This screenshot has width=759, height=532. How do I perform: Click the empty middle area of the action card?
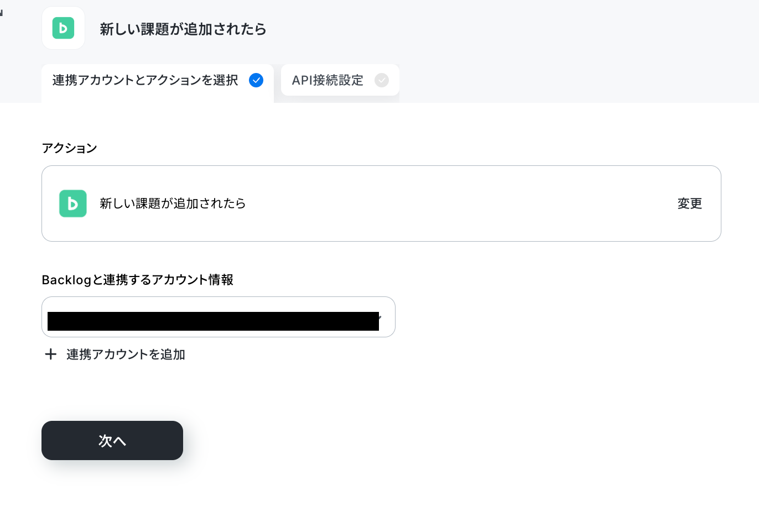point(459,204)
